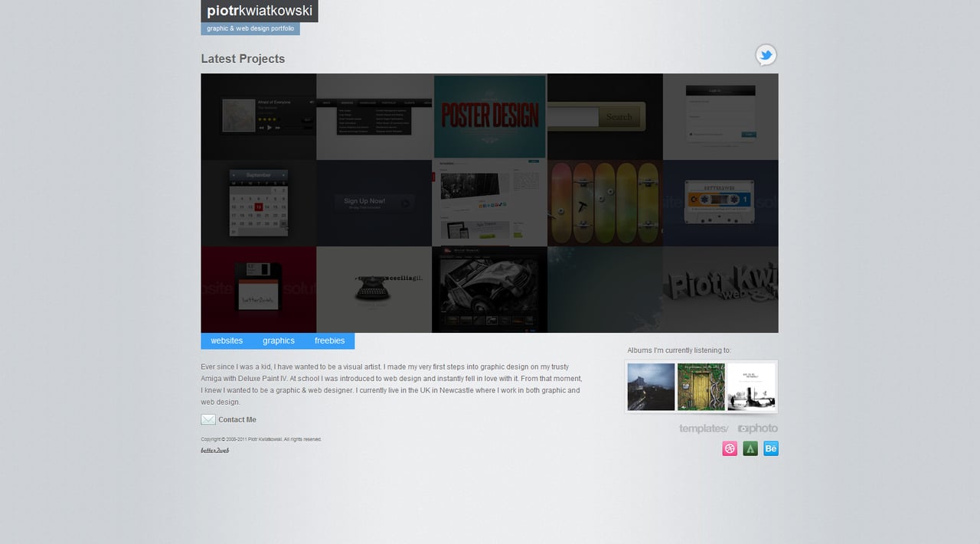
Task: Click the green Forrst icon
Action: coord(750,448)
